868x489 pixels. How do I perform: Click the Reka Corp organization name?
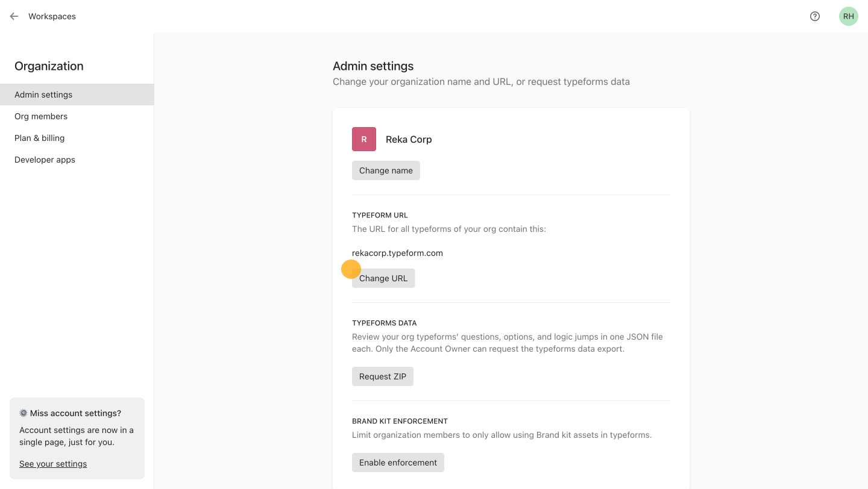pyautogui.click(x=409, y=139)
